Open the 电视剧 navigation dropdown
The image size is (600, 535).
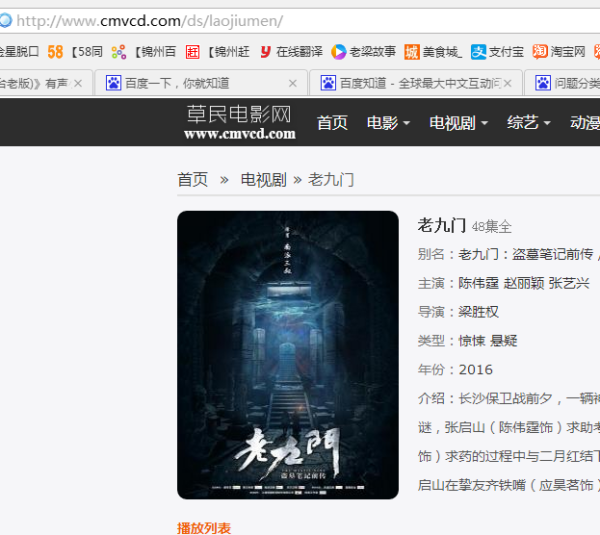(x=458, y=123)
